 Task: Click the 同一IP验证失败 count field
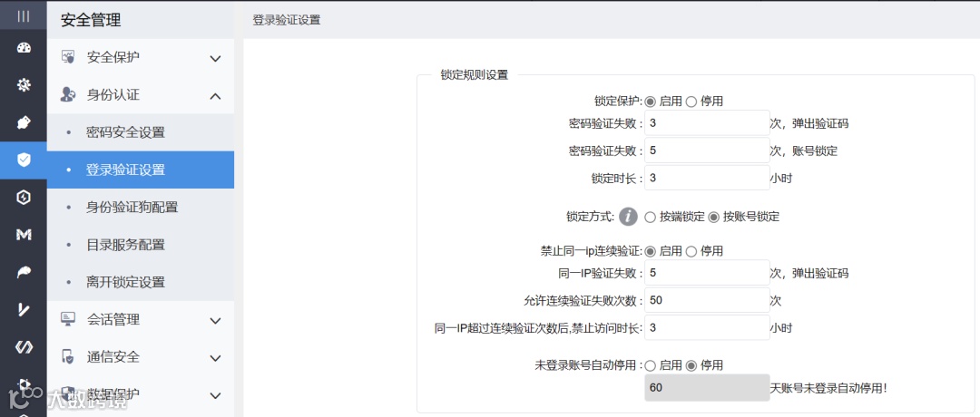707,273
